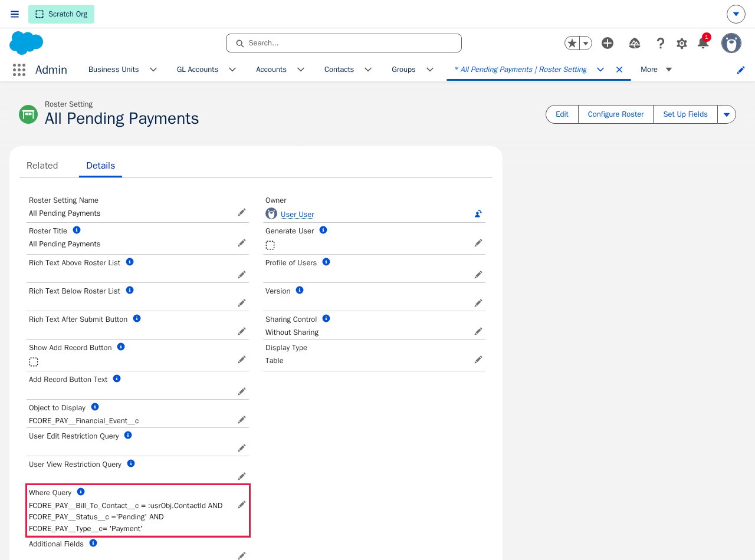Screen dimensions: 755x560
Task: Edit Add Record Button Text field
Action: coord(242,391)
